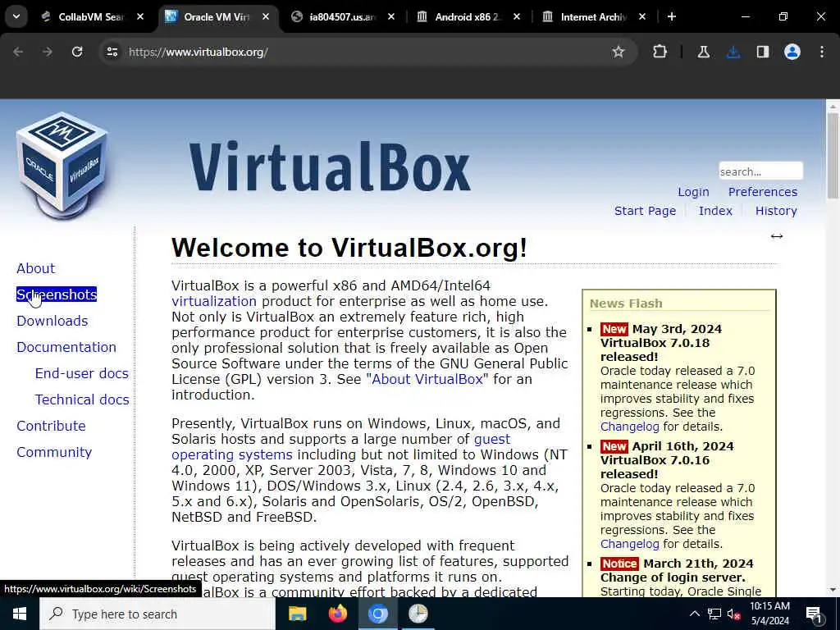Click the address bar URL field

click(x=364, y=52)
